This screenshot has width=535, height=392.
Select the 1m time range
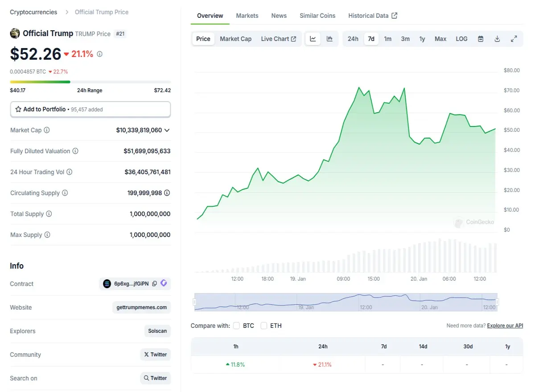388,39
